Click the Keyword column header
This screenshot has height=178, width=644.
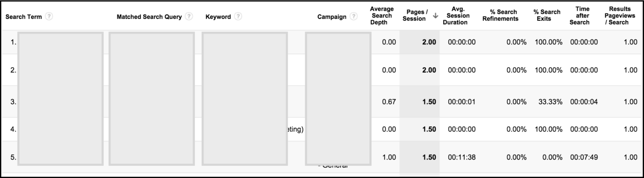pos(218,17)
